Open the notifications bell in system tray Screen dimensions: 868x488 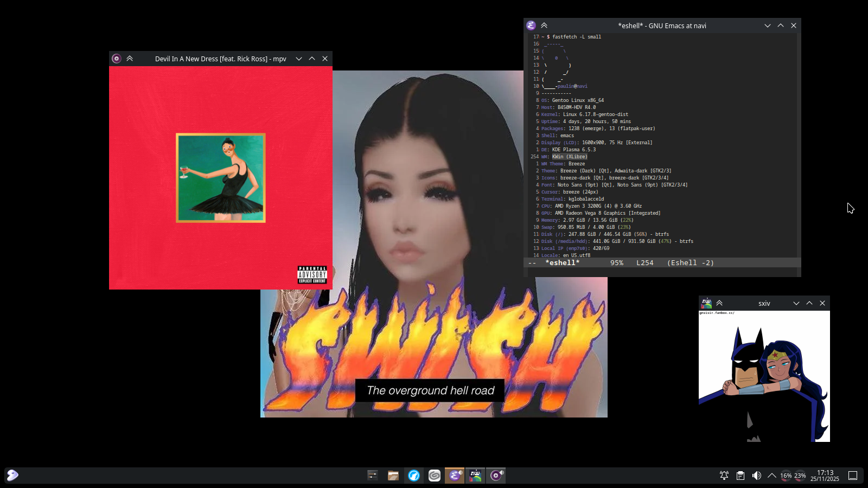(724, 476)
